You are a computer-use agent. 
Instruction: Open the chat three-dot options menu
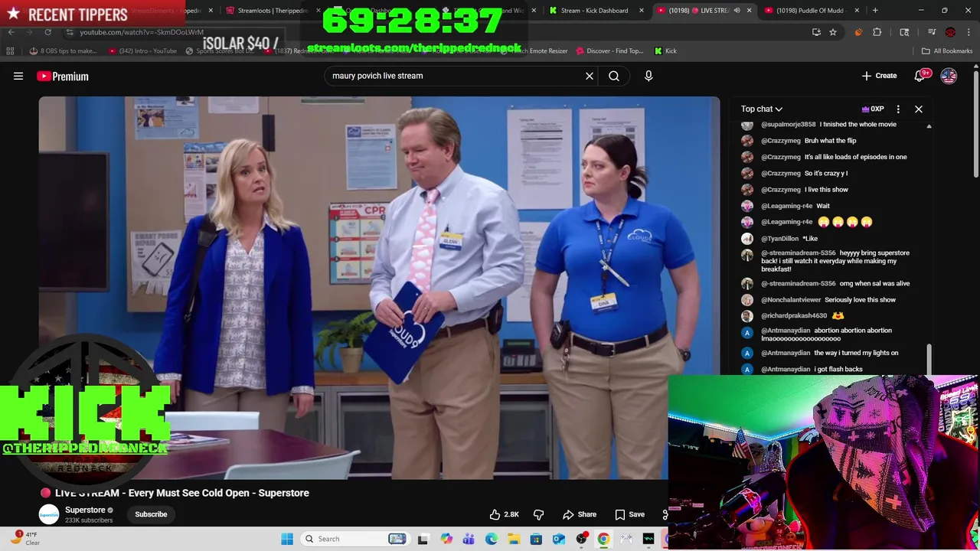pyautogui.click(x=898, y=109)
